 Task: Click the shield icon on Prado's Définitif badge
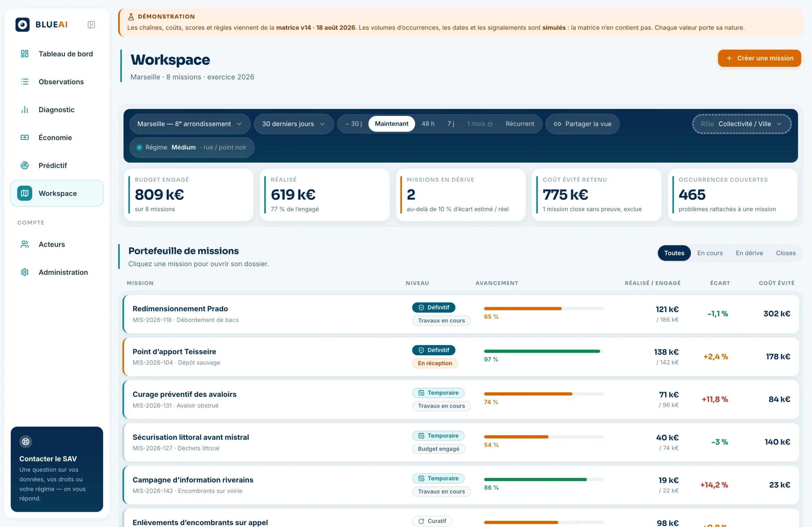point(421,308)
